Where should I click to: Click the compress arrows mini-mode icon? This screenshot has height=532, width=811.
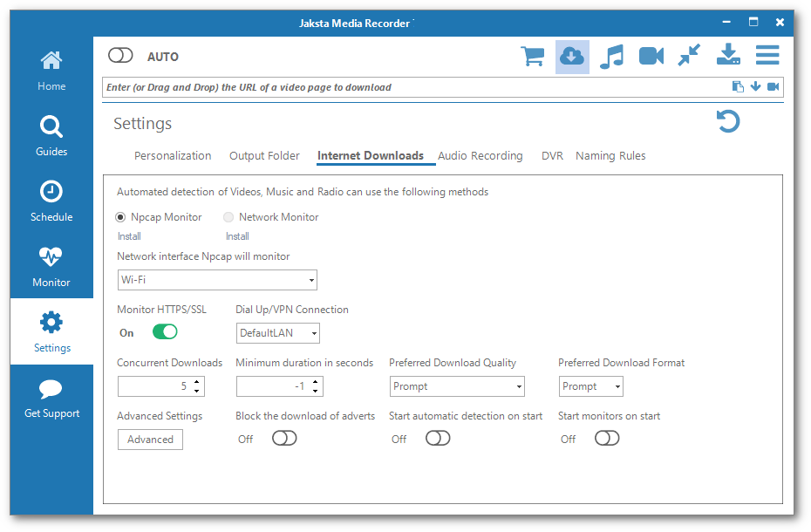click(x=690, y=55)
